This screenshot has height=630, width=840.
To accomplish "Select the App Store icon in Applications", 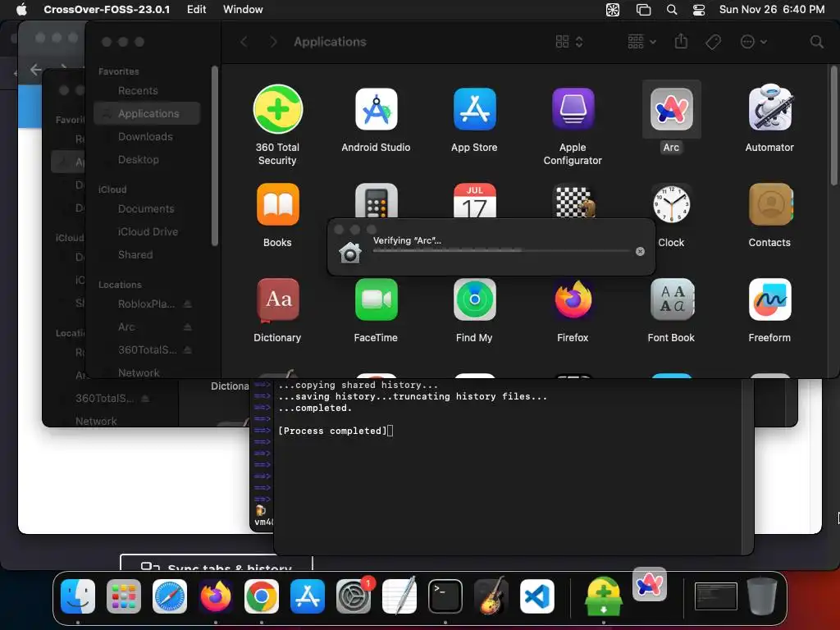I will [474, 109].
